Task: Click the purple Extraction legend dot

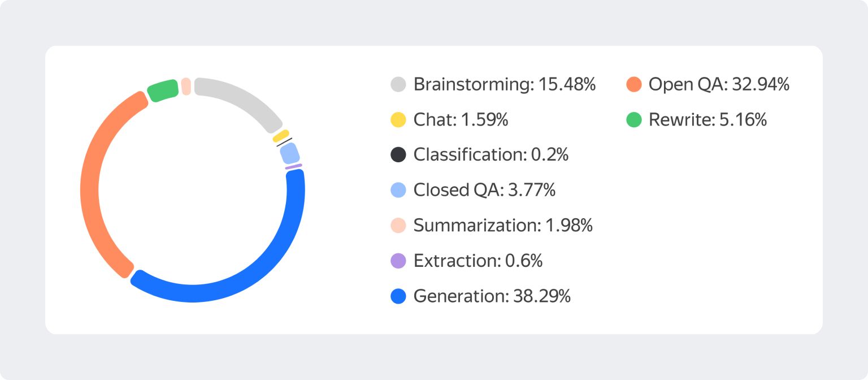Action: pyautogui.click(x=398, y=261)
